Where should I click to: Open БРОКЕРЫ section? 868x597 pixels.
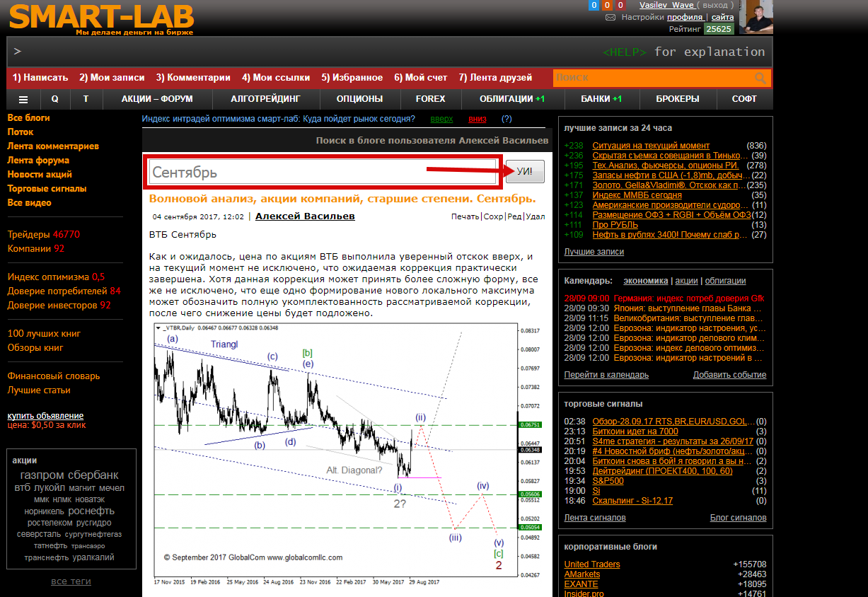coord(677,99)
